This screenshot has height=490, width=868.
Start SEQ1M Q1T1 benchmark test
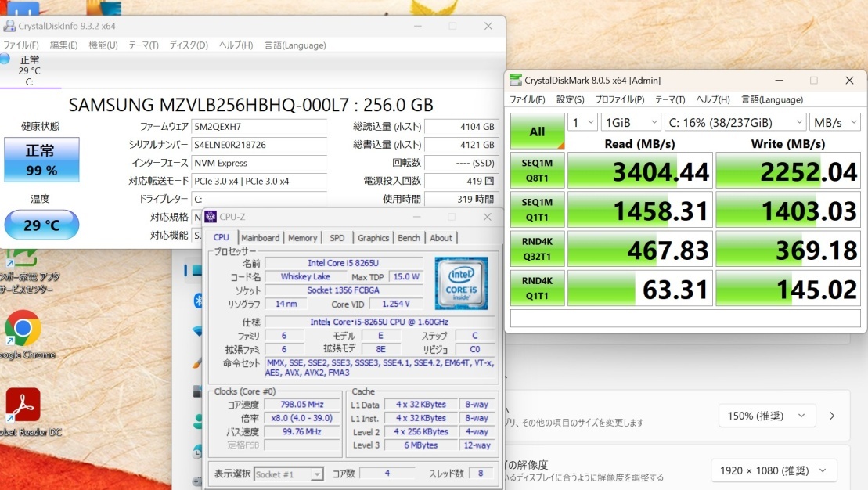537,210
